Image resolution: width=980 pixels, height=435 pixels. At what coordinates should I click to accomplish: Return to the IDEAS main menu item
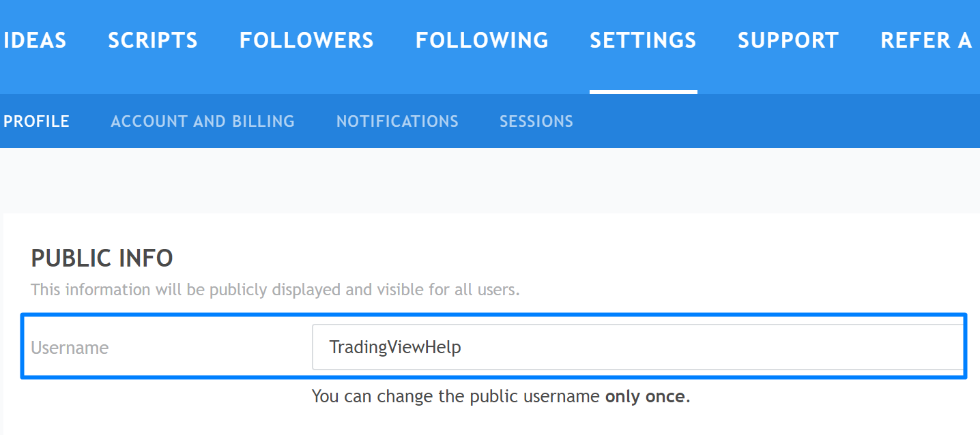(35, 40)
